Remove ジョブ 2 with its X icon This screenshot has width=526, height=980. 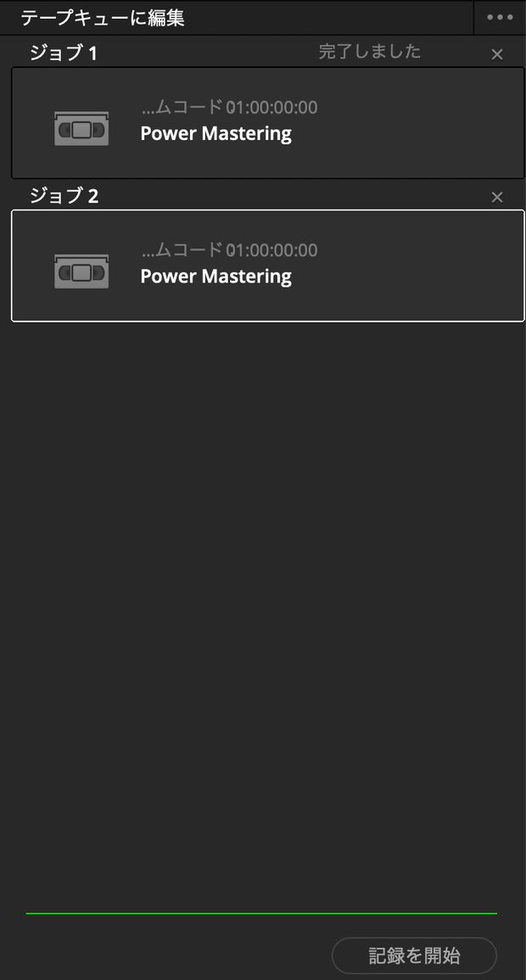click(x=496, y=198)
